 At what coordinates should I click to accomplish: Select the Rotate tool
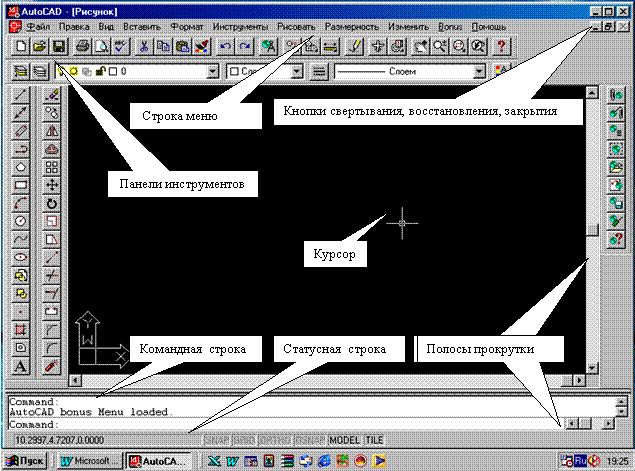point(51,203)
